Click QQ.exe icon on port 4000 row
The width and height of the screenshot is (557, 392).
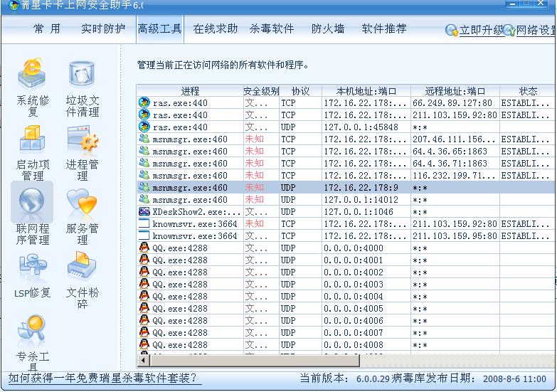coord(144,248)
